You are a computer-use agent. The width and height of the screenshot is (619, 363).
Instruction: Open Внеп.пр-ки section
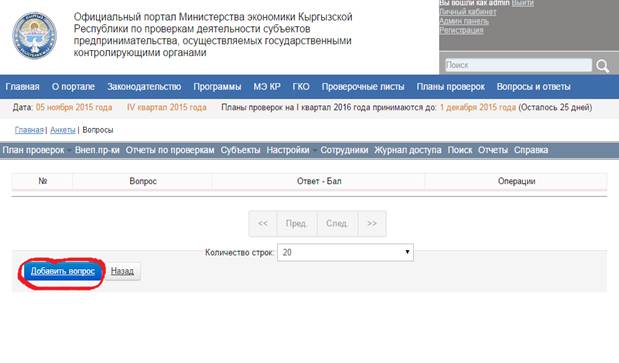(97, 150)
